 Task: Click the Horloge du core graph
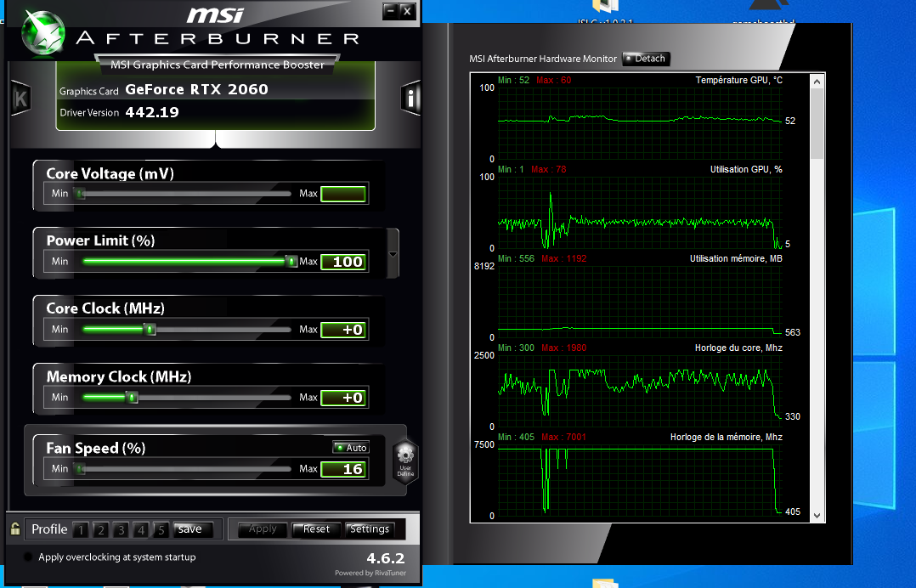[640, 391]
